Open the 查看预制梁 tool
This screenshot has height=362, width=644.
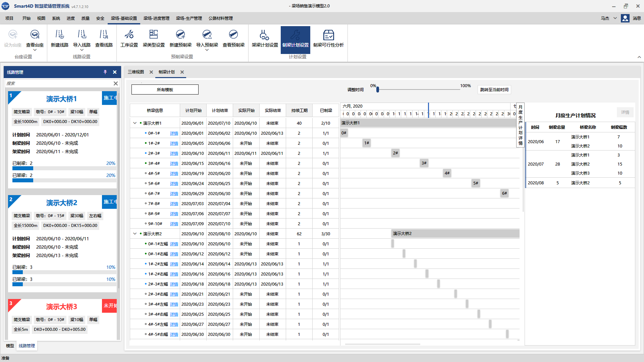pos(233,39)
